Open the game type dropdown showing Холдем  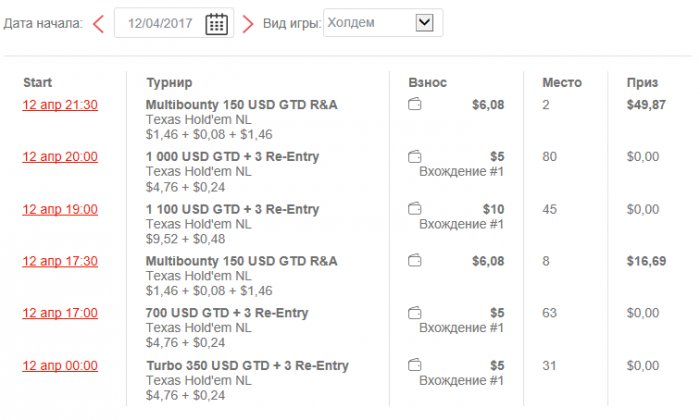381,22
